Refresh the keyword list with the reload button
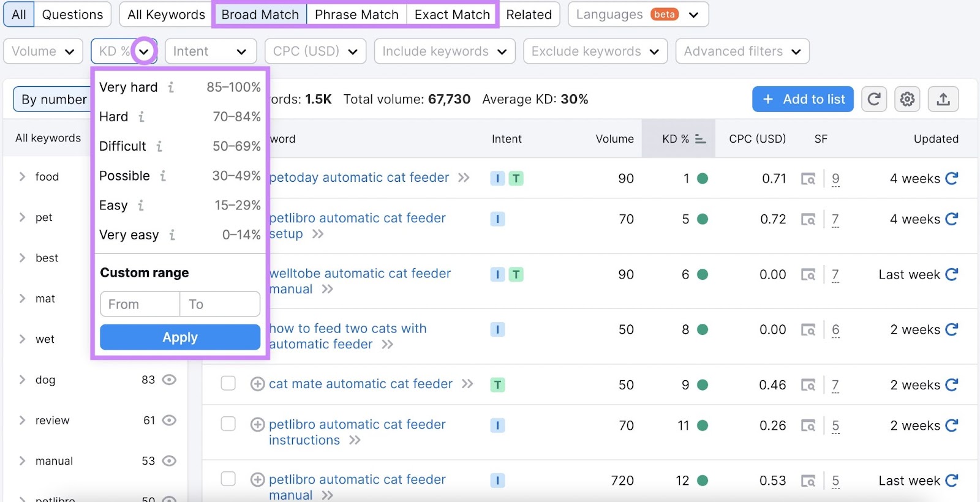Image resolution: width=980 pixels, height=502 pixels. point(874,99)
